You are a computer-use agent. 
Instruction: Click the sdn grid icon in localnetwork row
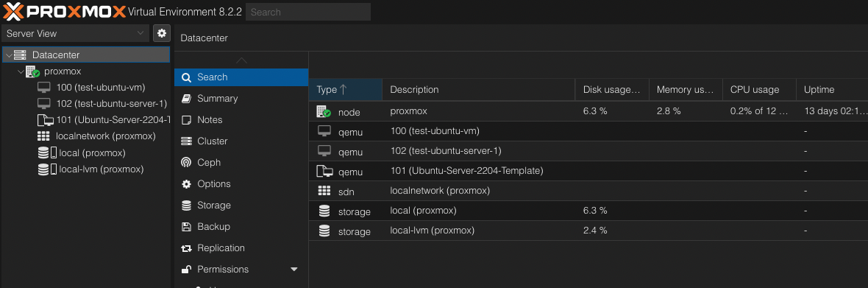pyautogui.click(x=324, y=191)
